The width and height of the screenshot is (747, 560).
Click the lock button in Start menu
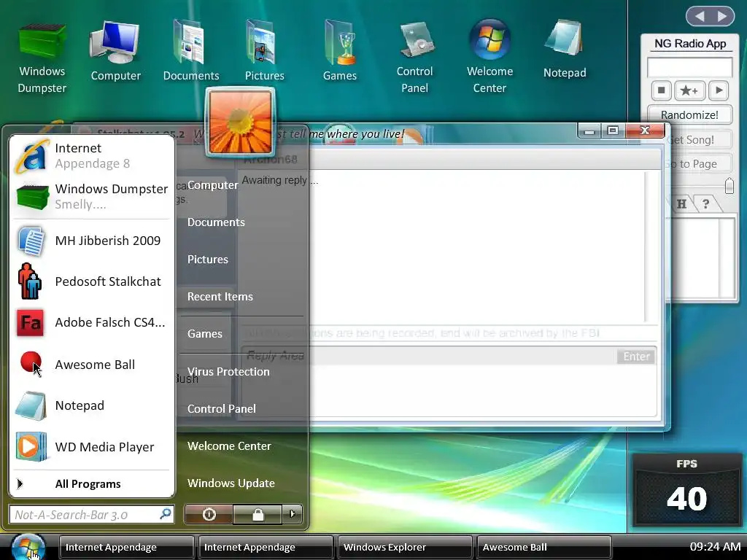pyautogui.click(x=258, y=514)
